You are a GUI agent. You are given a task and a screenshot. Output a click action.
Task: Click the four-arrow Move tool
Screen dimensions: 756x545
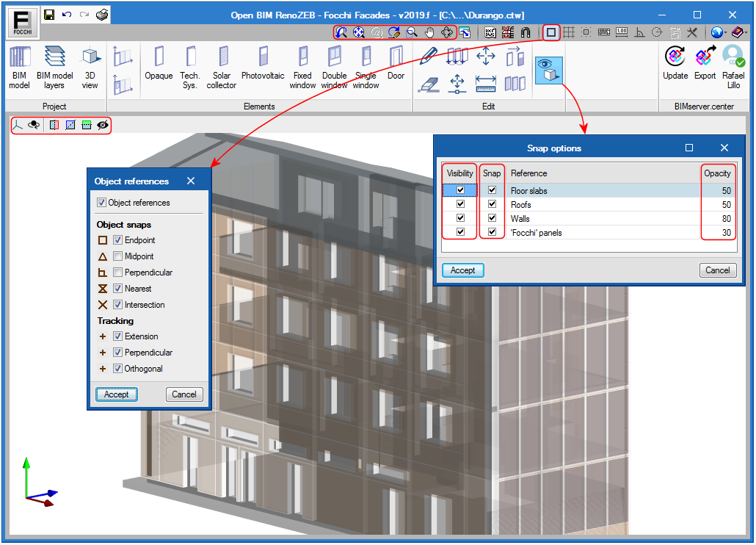[485, 56]
